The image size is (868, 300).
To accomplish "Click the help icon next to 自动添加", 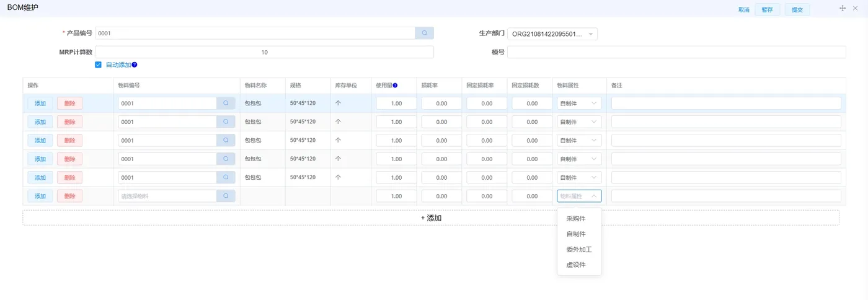I will click(135, 64).
